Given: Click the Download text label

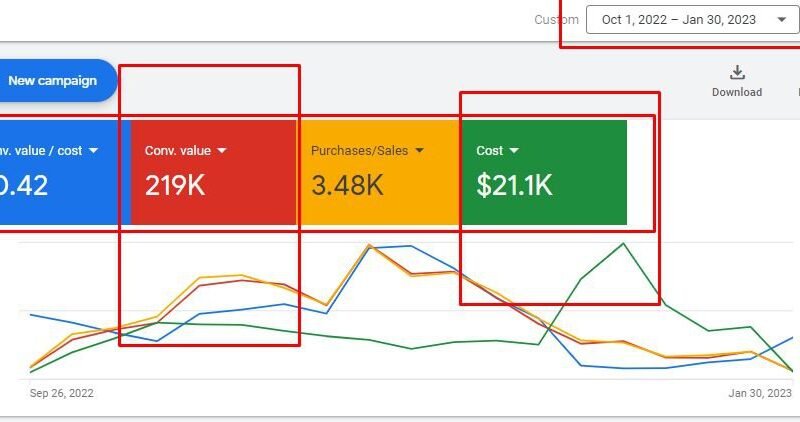Looking at the screenshot, I should pyautogui.click(x=737, y=92).
